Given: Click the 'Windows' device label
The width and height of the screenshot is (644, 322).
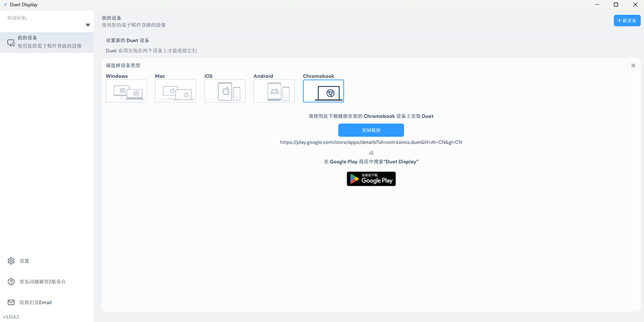Looking at the screenshot, I should pos(116,76).
